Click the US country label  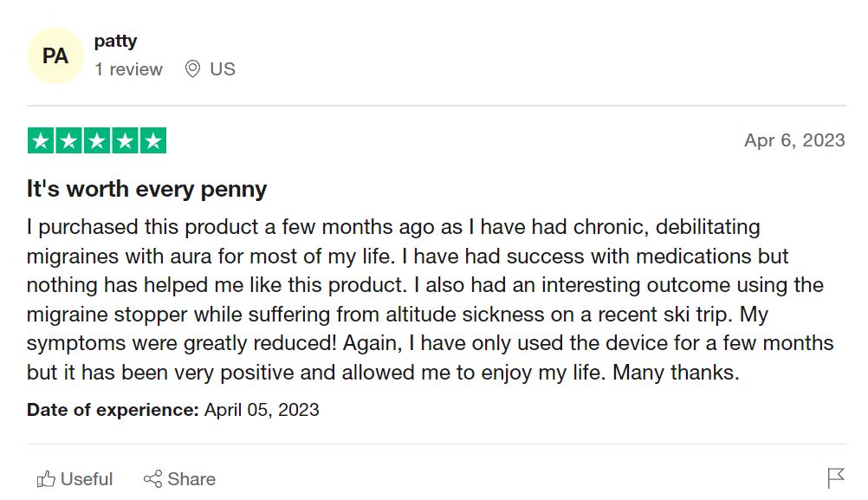click(x=223, y=69)
